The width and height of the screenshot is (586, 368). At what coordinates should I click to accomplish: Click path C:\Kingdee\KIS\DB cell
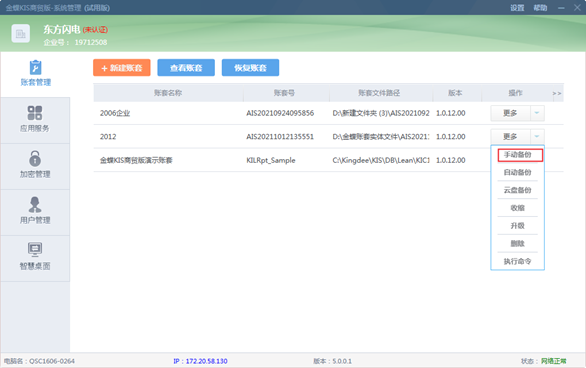pyautogui.click(x=381, y=160)
